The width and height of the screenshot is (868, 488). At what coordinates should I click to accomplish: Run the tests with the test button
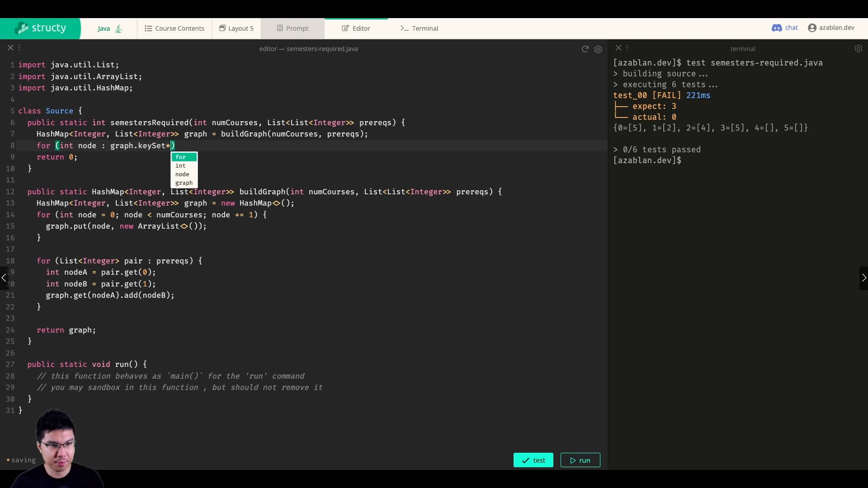click(x=533, y=460)
